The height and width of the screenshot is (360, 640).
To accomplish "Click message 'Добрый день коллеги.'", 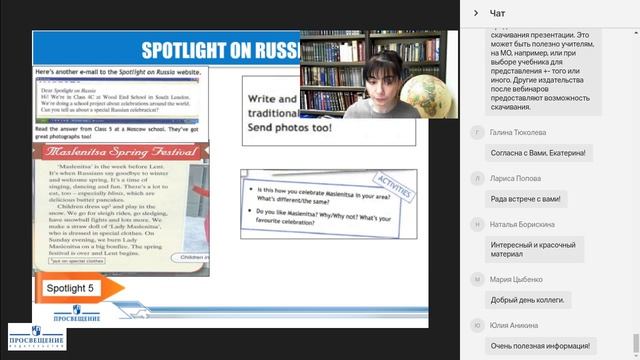I will [x=528, y=300].
